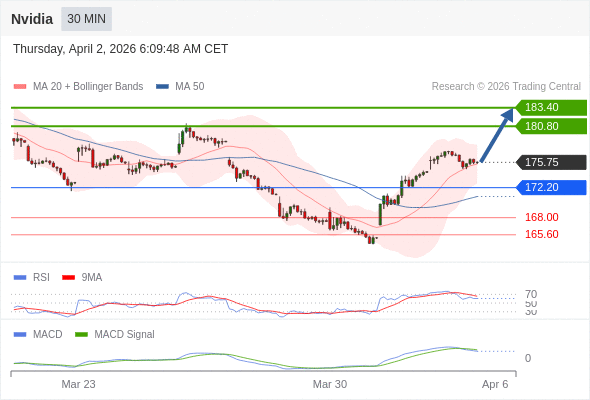Click the Nvidia chart title
The height and width of the screenshot is (400, 590).
coord(32,19)
